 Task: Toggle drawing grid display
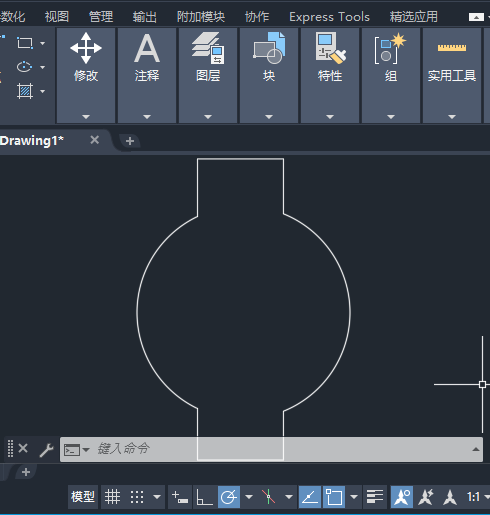pyautogui.click(x=112, y=497)
